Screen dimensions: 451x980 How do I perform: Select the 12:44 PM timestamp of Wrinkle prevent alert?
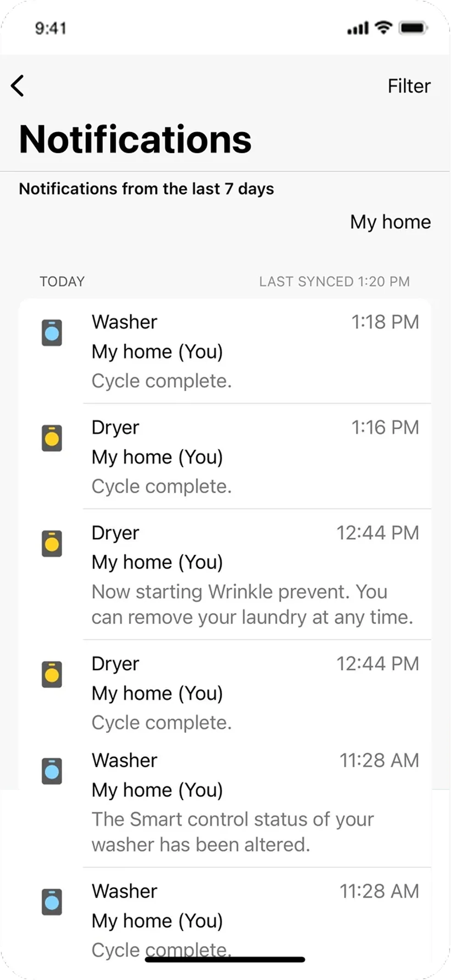pyautogui.click(x=378, y=533)
